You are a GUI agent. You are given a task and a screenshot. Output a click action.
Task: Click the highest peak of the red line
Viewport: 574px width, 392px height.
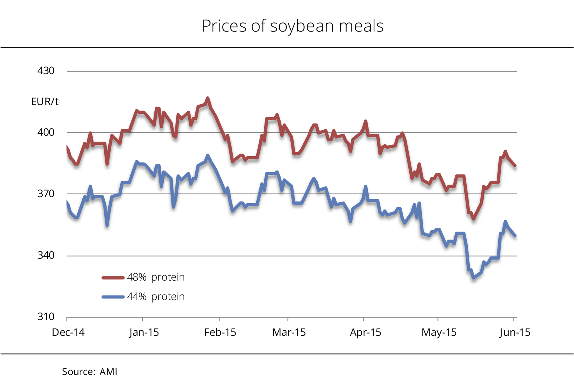(208, 98)
